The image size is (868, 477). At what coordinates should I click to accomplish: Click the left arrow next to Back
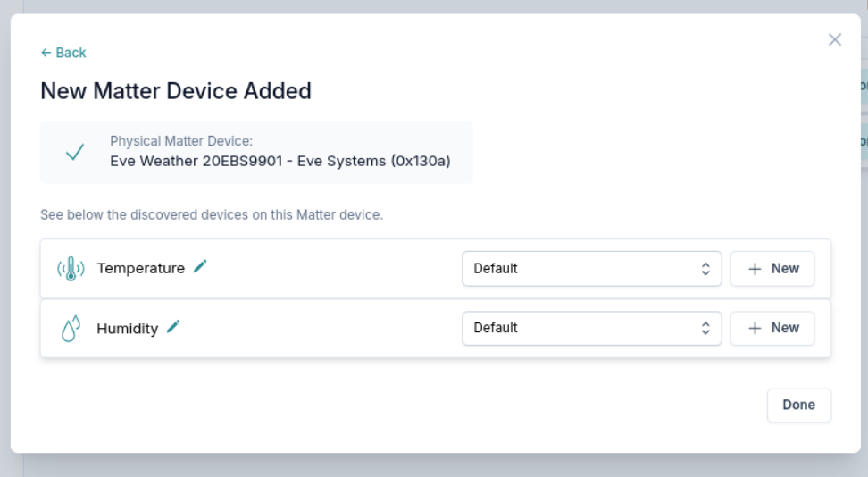pyautogui.click(x=46, y=53)
